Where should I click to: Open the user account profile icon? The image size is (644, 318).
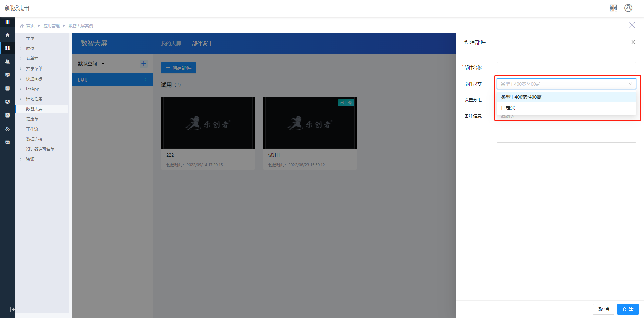tap(628, 8)
